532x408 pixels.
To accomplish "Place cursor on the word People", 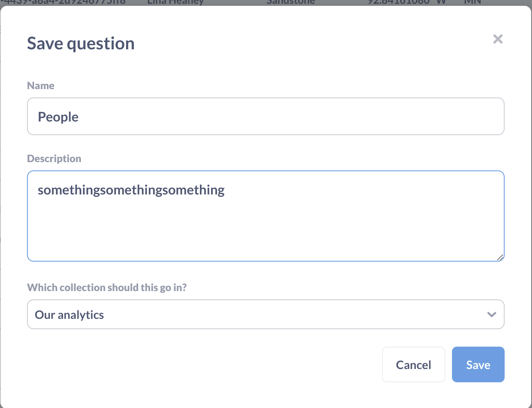I will tap(58, 117).
